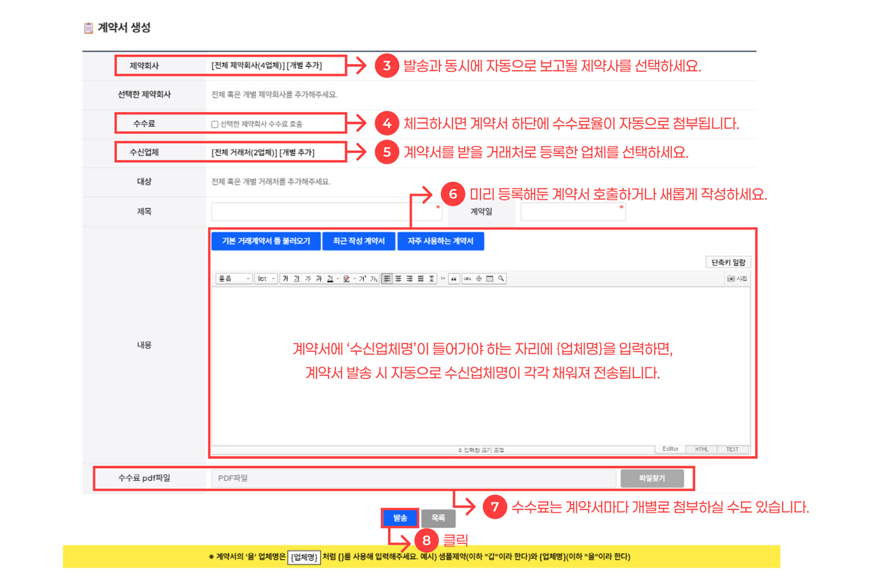
Task: Apply strikethrough formatting in the editor toolbar
Action: click(x=319, y=278)
